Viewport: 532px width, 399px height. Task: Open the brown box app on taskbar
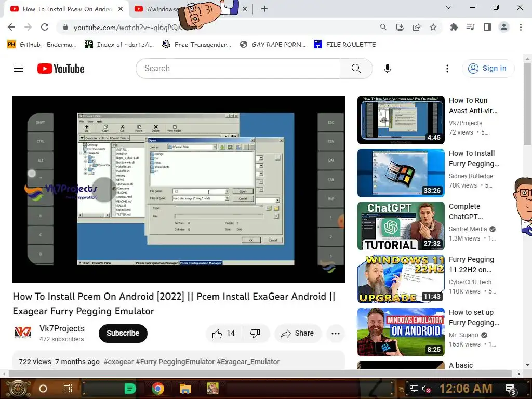tap(212, 389)
